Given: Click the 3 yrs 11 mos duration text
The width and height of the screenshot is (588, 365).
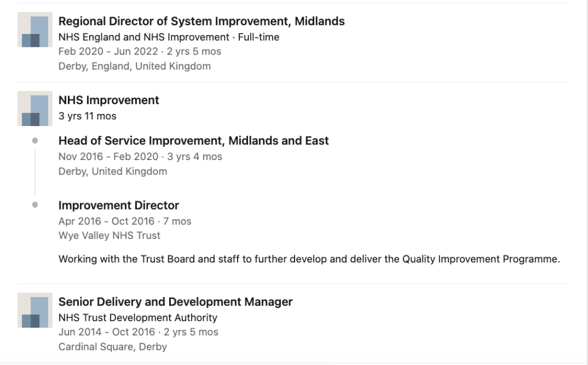Looking at the screenshot, I should pos(87,116).
